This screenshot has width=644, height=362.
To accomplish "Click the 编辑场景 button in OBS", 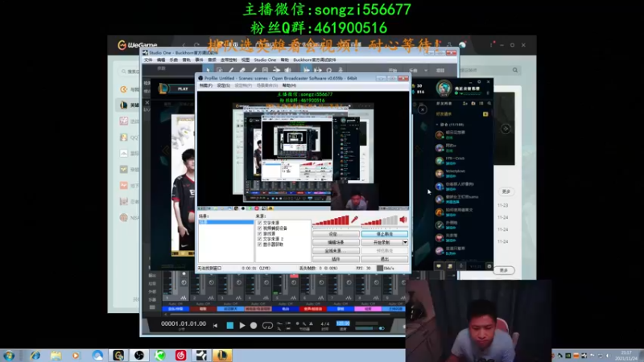I will tap(336, 242).
